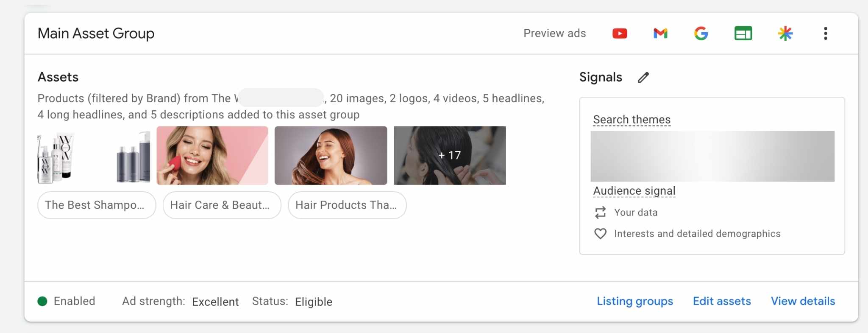
Task: Preview the ad on Discover
Action: 785,34
